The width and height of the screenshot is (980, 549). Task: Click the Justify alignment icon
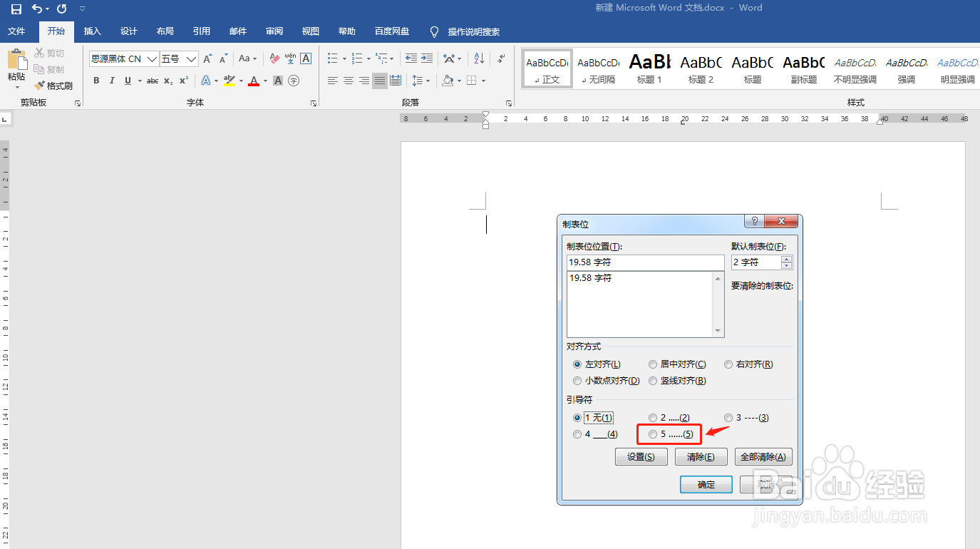[x=380, y=81]
